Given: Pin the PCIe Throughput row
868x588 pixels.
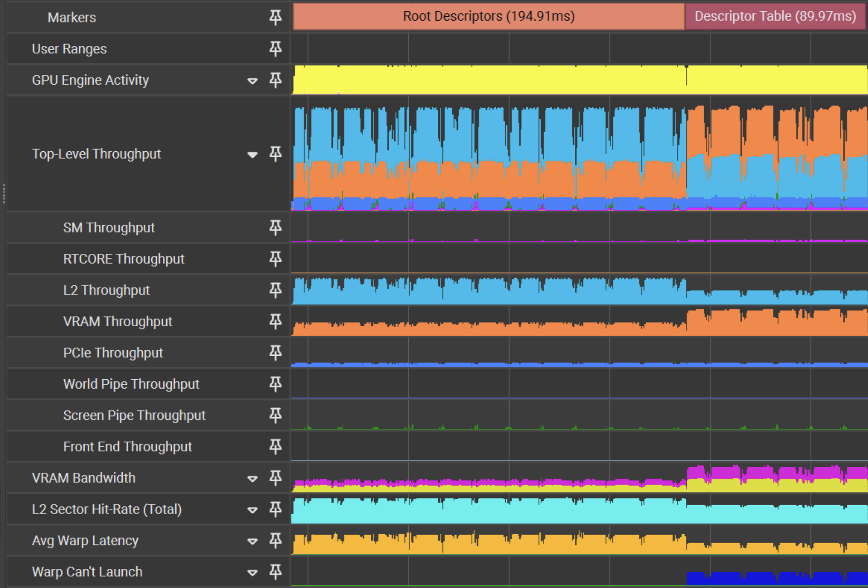Looking at the screenshot, I should tap(275, 353).
